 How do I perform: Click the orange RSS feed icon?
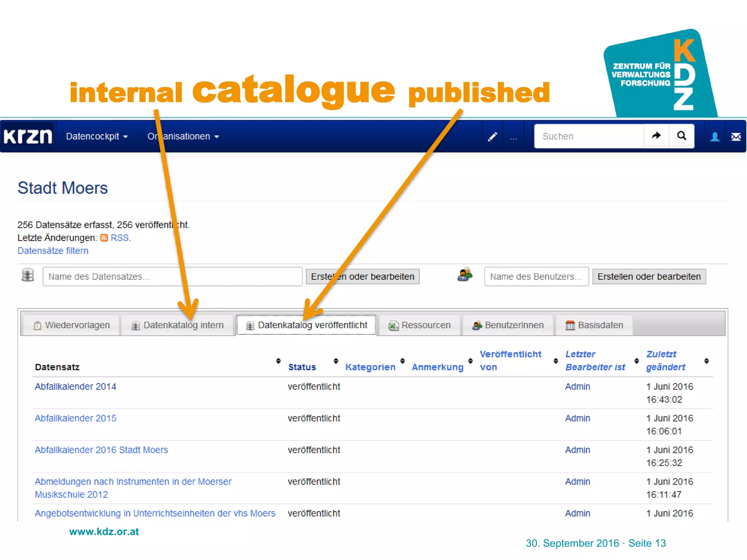[104, 238]
